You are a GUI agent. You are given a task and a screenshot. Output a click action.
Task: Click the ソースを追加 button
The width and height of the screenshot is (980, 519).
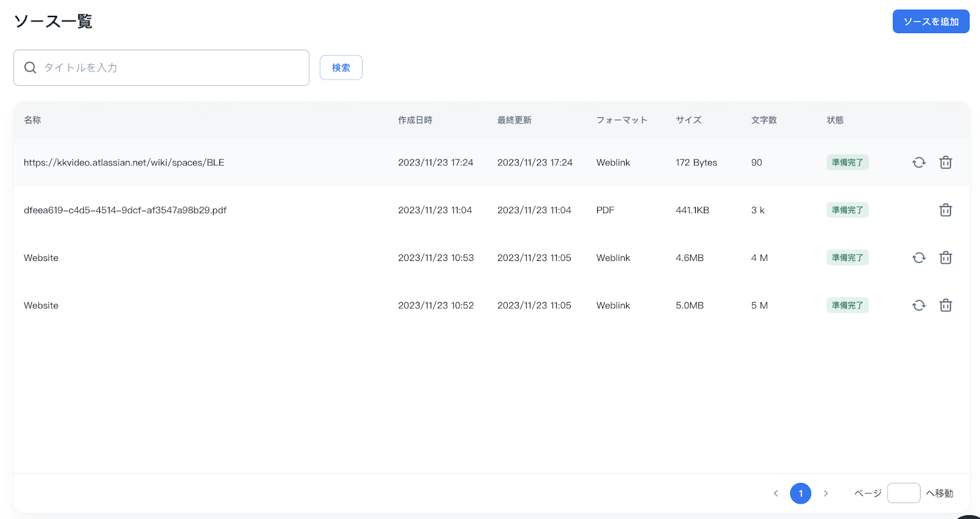930,21
